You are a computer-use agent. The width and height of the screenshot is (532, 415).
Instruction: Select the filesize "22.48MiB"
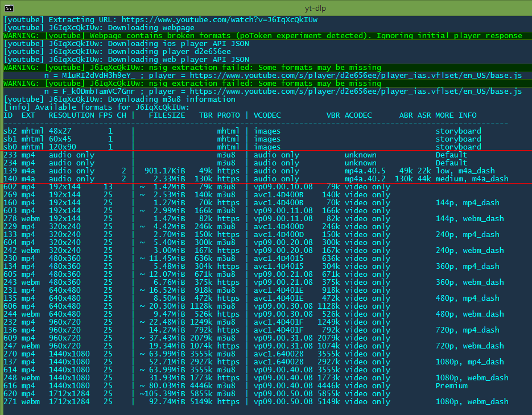point(167,322)
